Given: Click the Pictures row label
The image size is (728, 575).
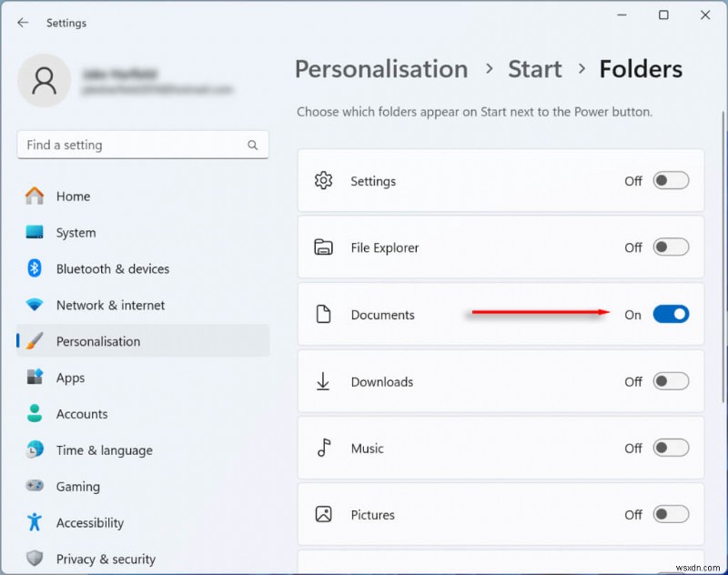Looking at the screenshot, I should (373, 515).
